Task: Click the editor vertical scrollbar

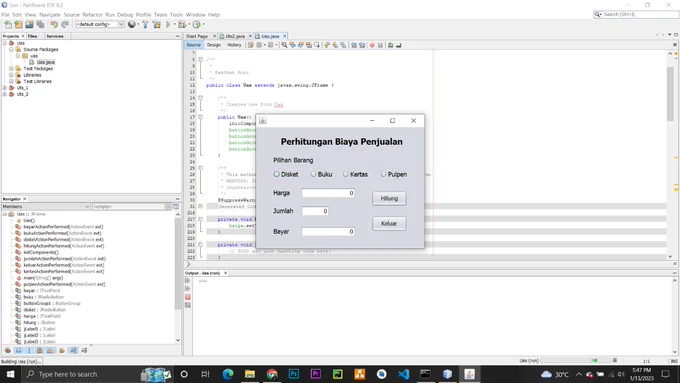Action: [670, 93]
